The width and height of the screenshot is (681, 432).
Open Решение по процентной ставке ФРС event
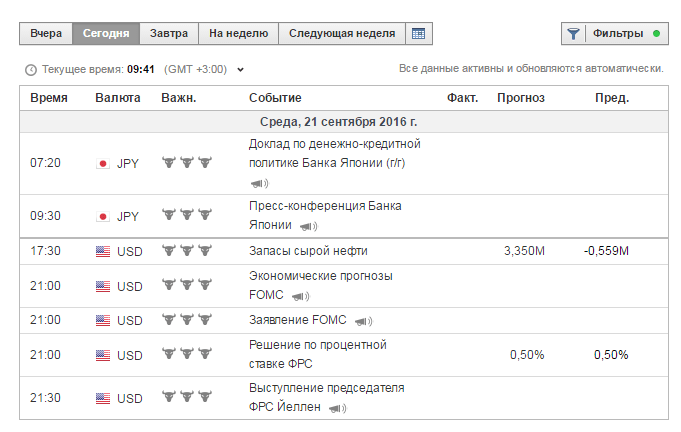[317, 354]
